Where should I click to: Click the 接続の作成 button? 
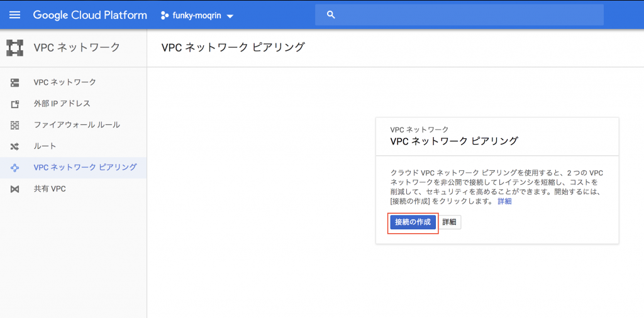tap(413, 222)
